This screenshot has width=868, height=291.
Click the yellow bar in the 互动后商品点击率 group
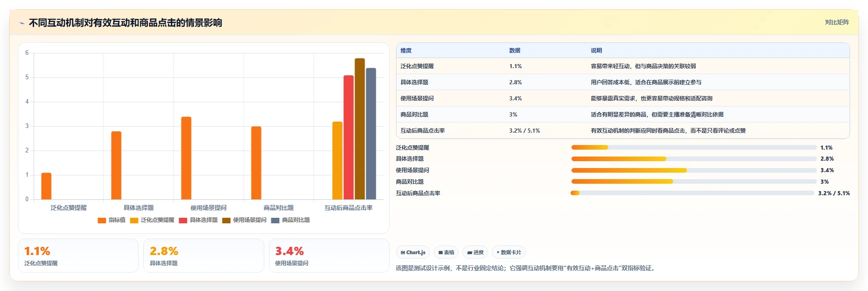pos(338,160)
